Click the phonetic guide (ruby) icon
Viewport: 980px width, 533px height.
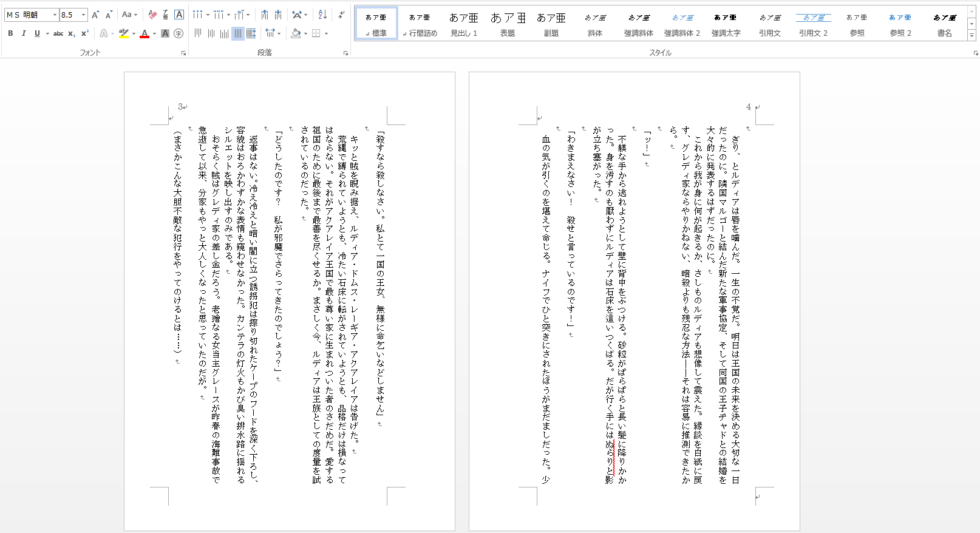click(x=165, y=15)
